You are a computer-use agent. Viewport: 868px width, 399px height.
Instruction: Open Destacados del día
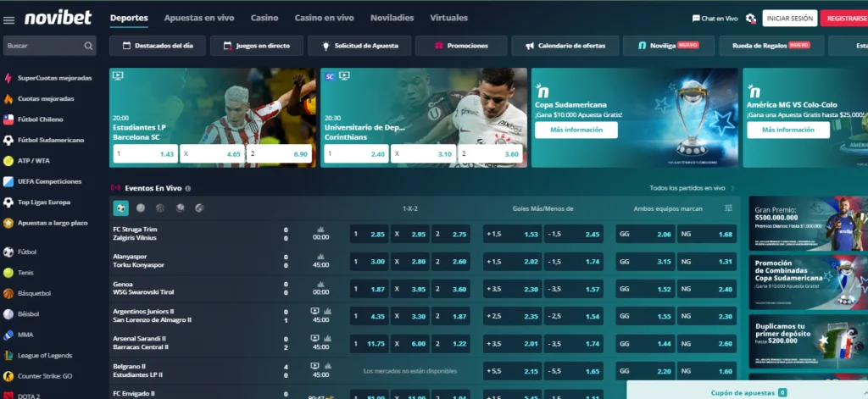click(x=158, y=46)
